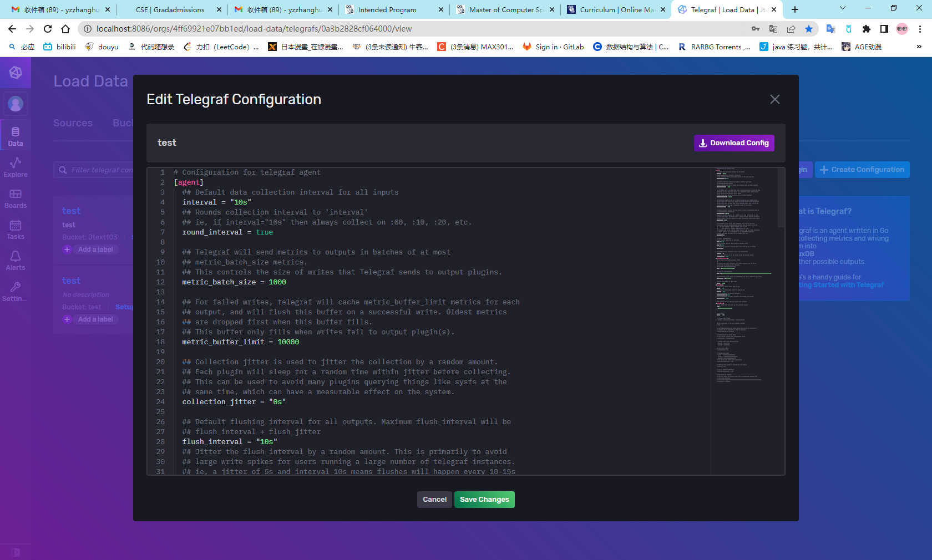Open Boards in the sidebar

pyautogui.click(x=16, y=198)
